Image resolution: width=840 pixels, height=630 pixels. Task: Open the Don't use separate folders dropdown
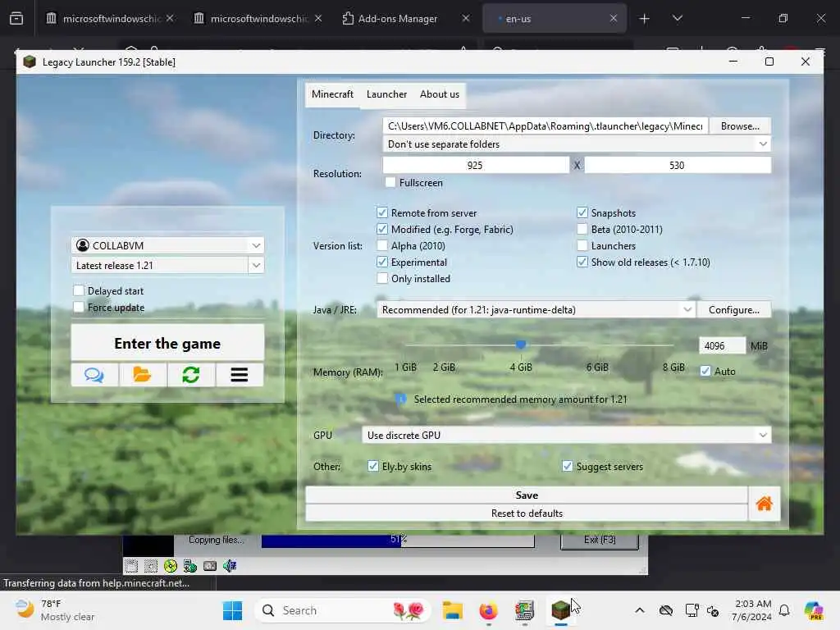577,144
